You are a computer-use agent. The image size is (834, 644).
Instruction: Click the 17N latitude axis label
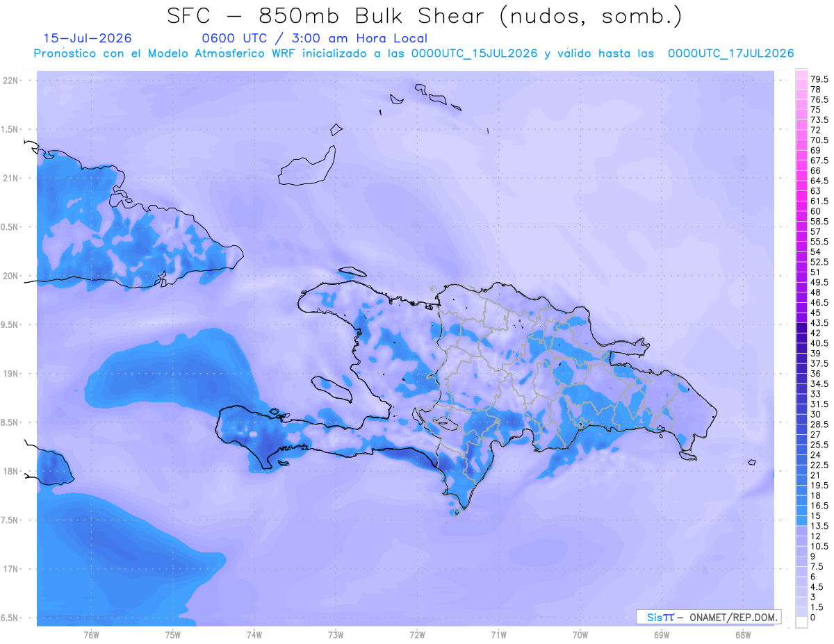(10, 569)
